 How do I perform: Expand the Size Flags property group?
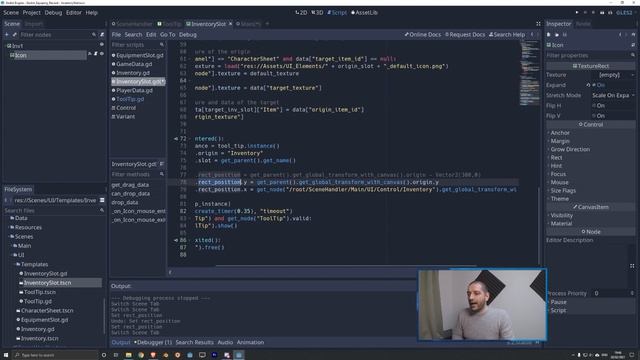(563, 190)
